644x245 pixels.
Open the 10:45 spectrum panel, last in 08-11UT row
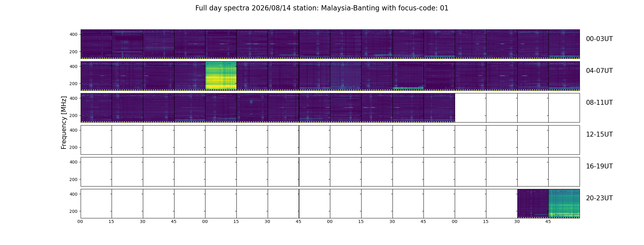(x=439, y=107)
